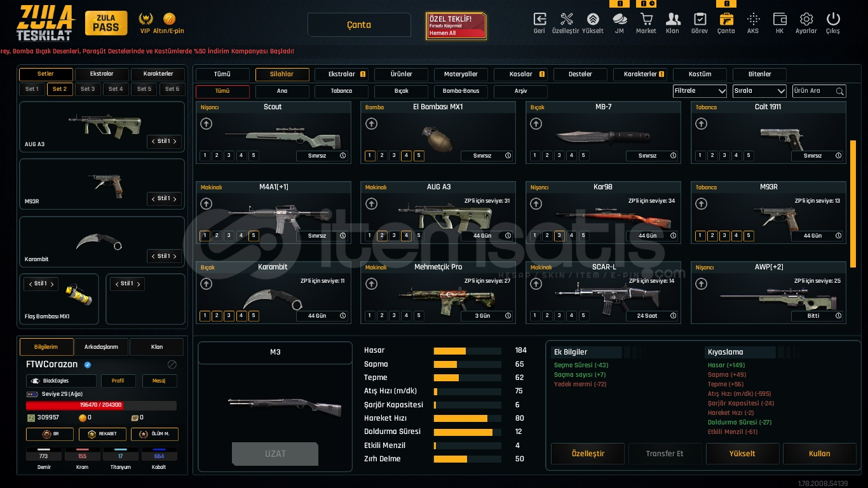Change Stil 1 selector for AUG A3
The width and height of the screenshot is (868, 488).
click(164, 141)
